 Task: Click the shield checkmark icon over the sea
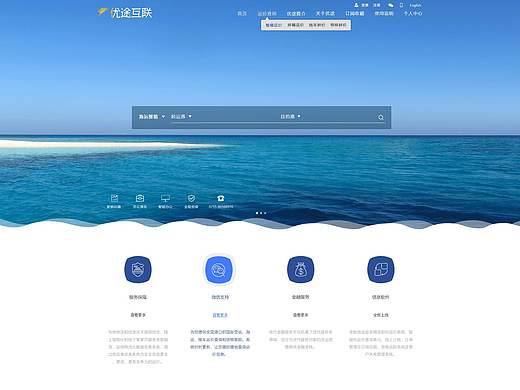191,198
